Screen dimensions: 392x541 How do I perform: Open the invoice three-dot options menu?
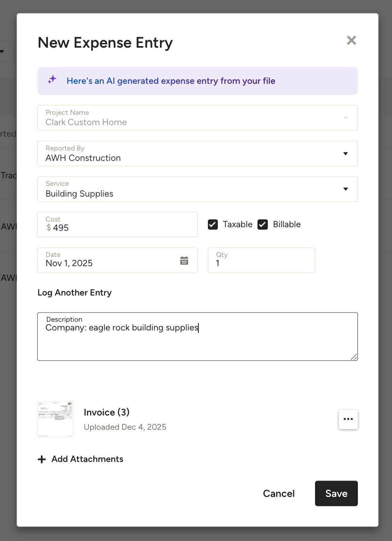pos(348,419)
